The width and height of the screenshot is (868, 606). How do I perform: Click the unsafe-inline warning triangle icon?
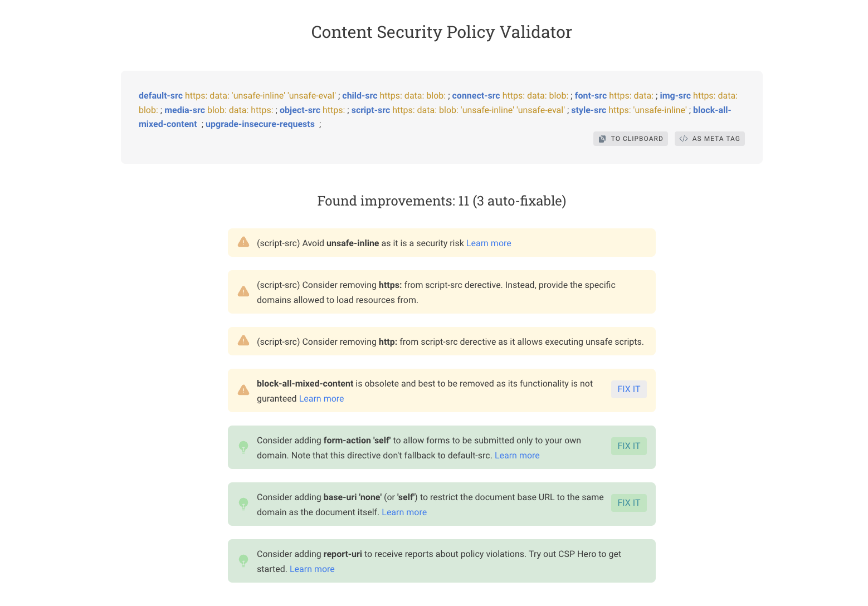pos(243,242)
